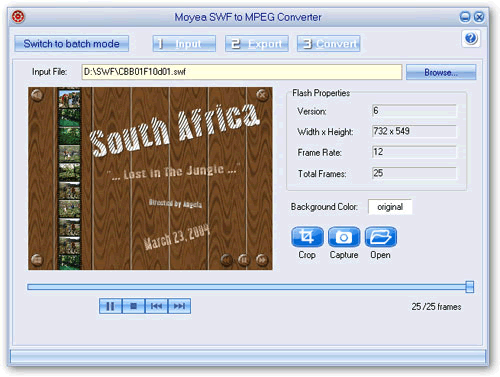
Task: Click the Input File path field
Action: tap(242, 72)
